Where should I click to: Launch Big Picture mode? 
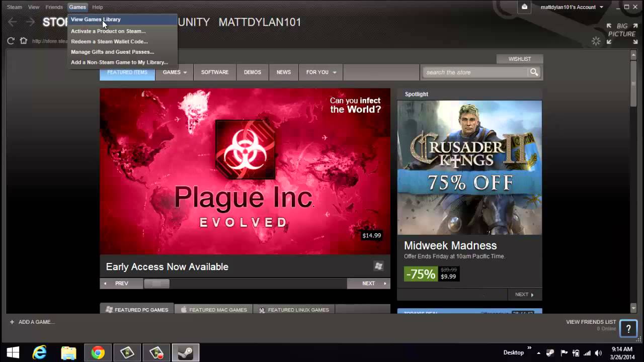pos(622,34)
